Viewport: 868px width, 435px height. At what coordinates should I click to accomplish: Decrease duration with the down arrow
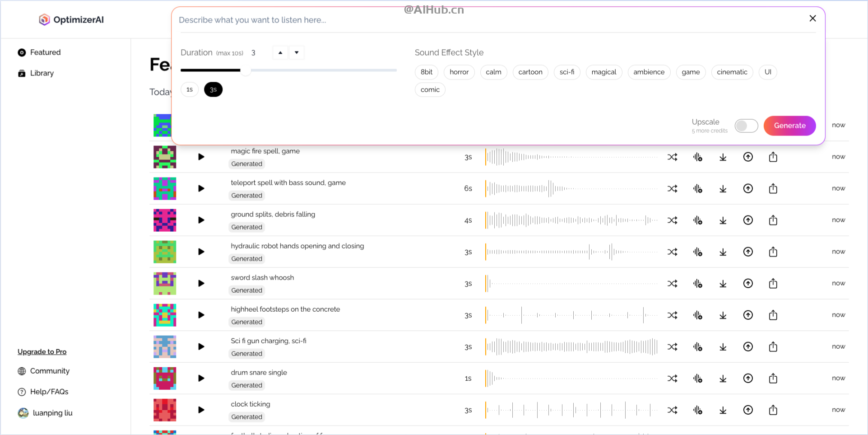point(297,53)
